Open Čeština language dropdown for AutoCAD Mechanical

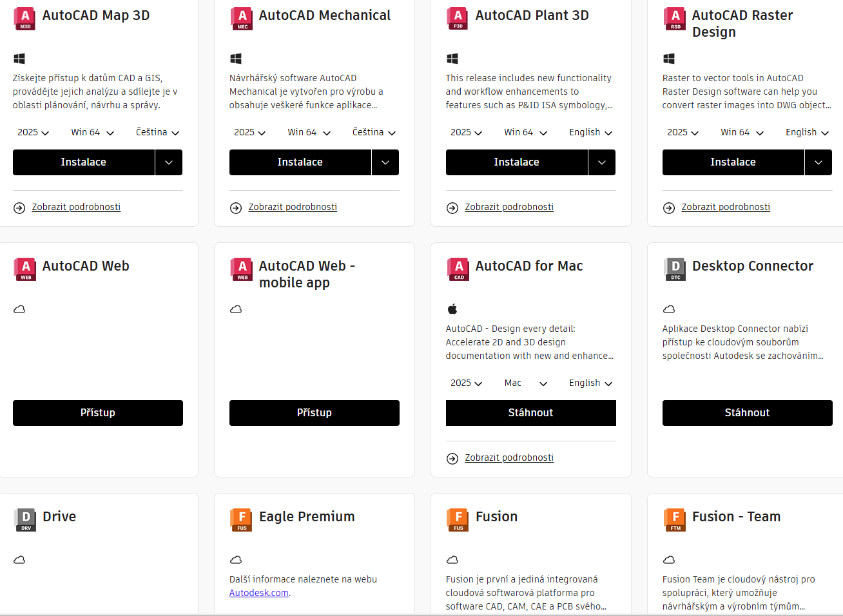374,132
